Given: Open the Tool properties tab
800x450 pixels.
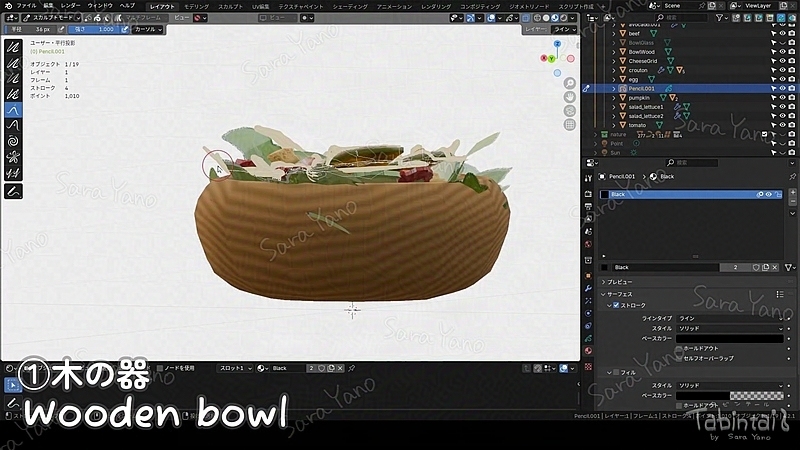Looking at the screenshot, I should coord(588,179).
